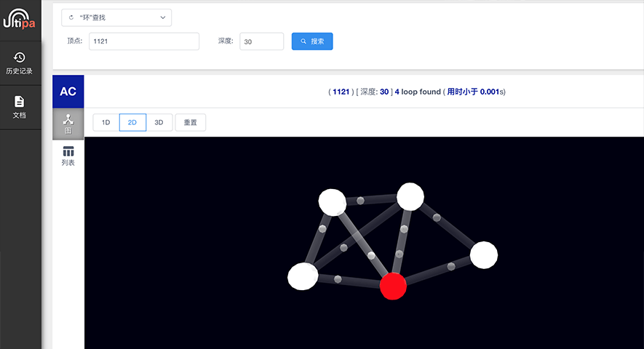Select the bottom-left white node
This screenshot has width=644, height=349.
tap(303, 276)
